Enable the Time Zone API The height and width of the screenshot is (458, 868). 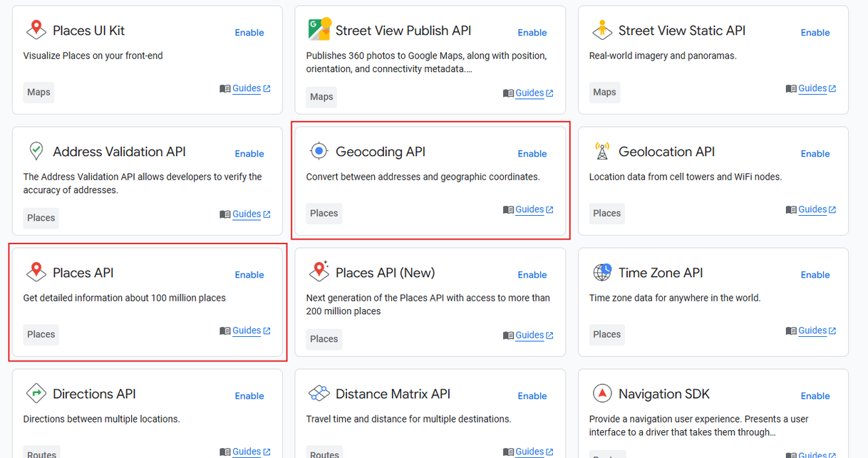[x=815, y=275]
